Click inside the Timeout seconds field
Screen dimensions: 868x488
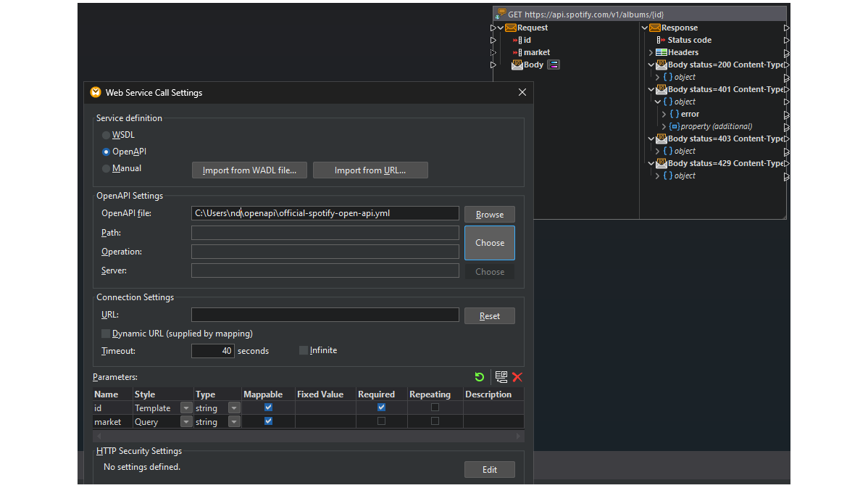tap(212, 350)
